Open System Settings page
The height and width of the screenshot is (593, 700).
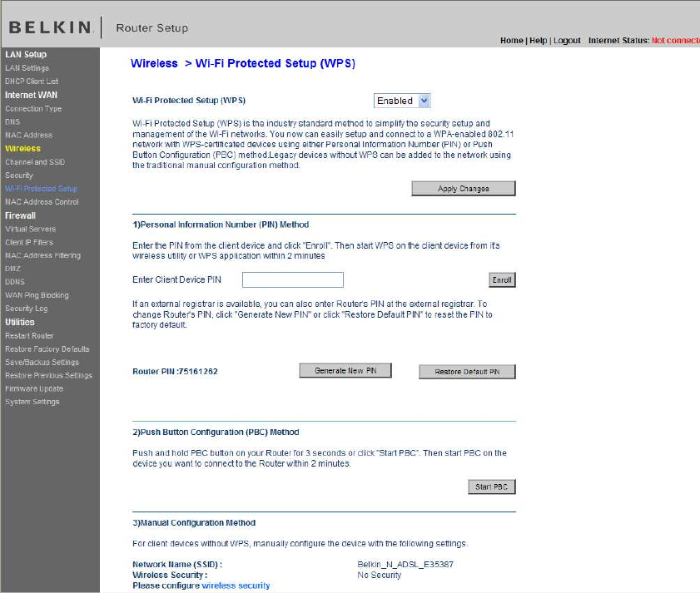(x=32, y=402)
